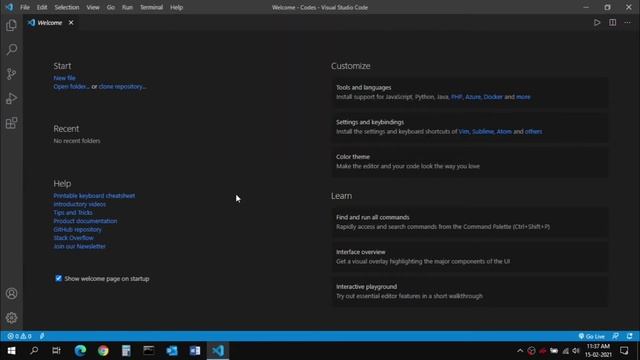Open the Terminal menu
The width and height of the screenshot is (640, 360).
click(x=151, y=7)
